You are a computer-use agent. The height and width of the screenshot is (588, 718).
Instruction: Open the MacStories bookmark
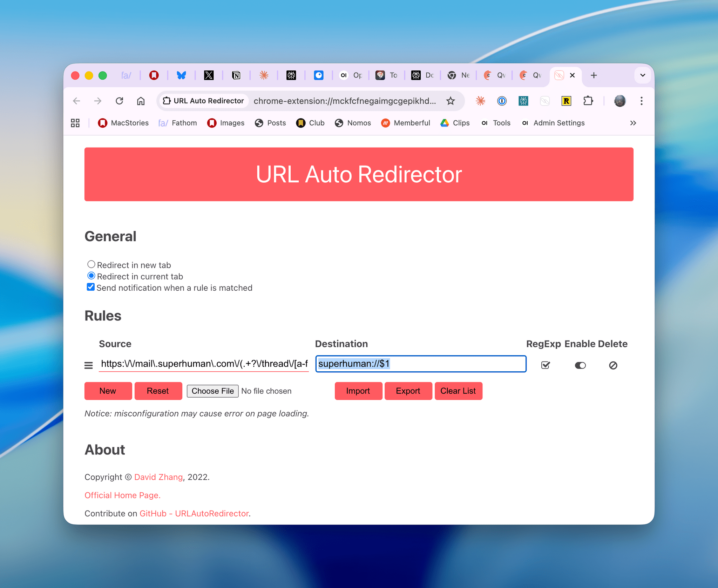[123, 123]
